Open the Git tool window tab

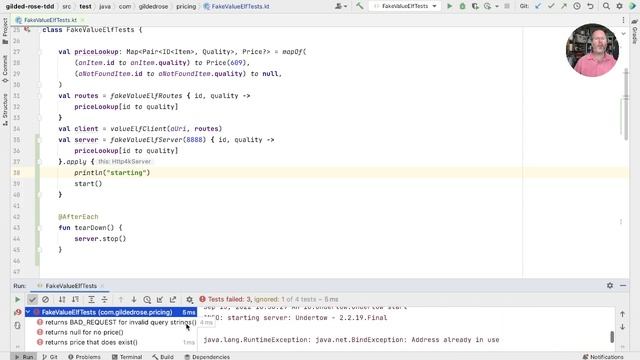coord(50,357)
